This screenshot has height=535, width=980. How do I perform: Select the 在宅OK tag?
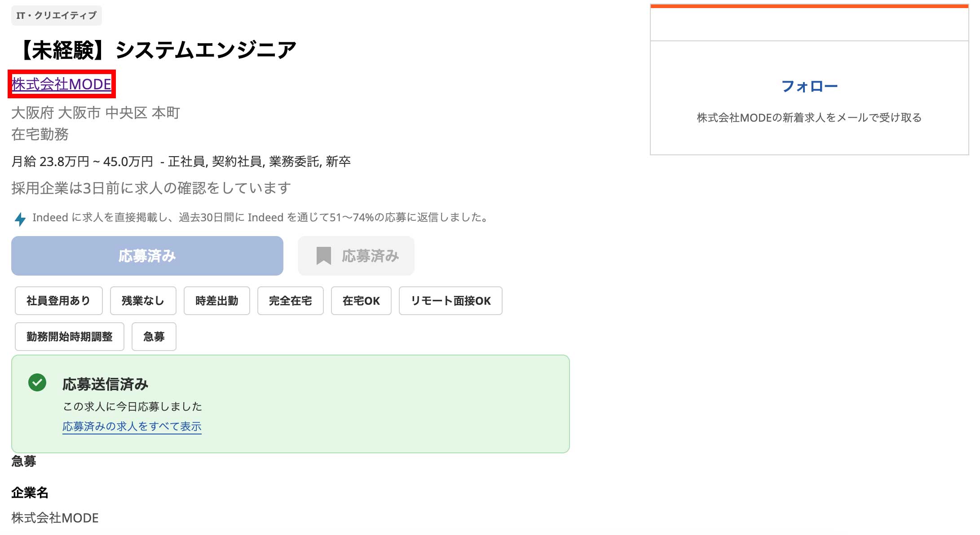point(361,301)
